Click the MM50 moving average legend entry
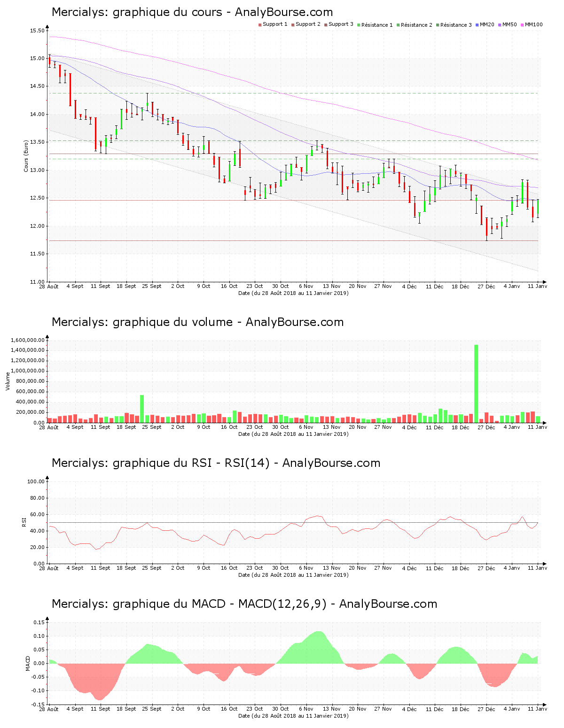The height and width of the screenshot is (728, 564). [507, 24]
